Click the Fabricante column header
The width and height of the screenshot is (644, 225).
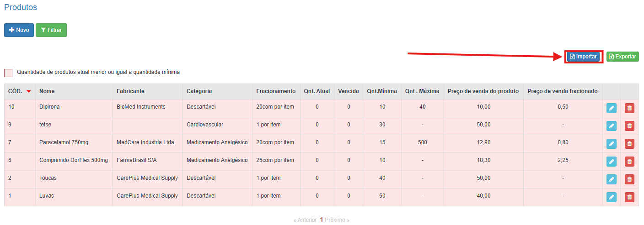coord(130,91)
